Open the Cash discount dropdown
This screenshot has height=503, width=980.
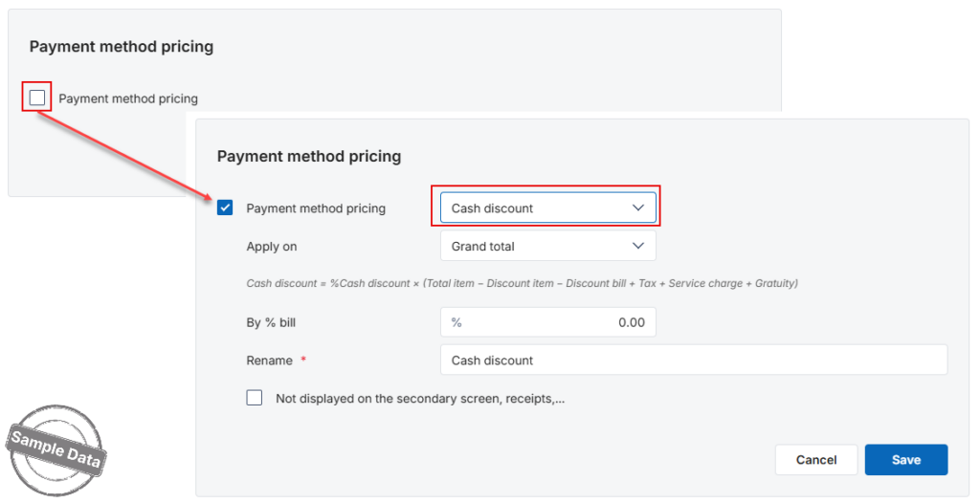[548, 208]
